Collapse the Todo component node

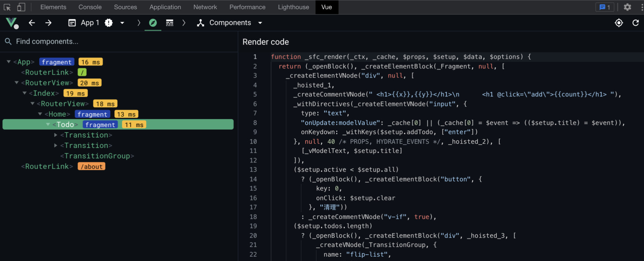coord(48,124)
